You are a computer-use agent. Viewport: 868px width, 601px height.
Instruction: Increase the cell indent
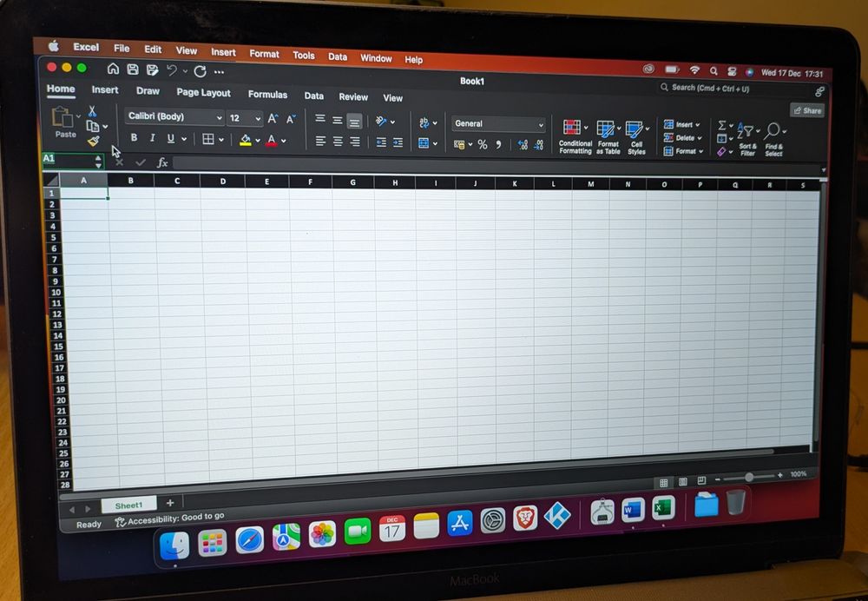coord(398,143)
